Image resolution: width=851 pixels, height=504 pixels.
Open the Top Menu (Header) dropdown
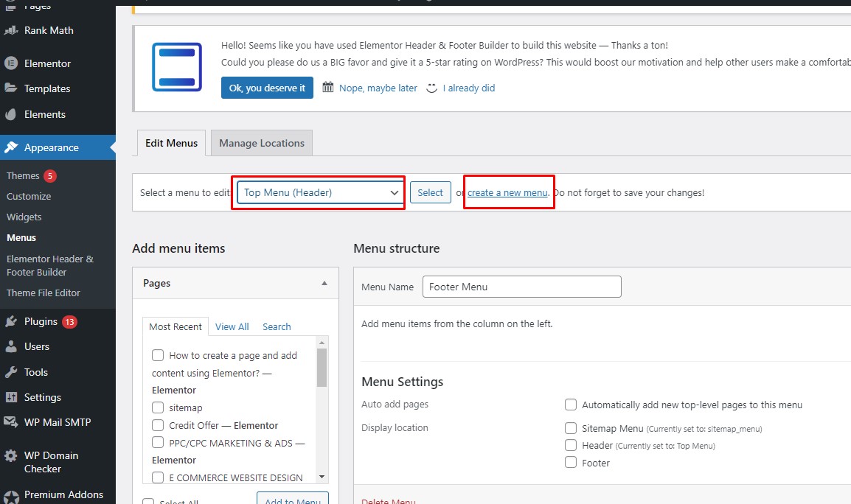pos(321,192)
